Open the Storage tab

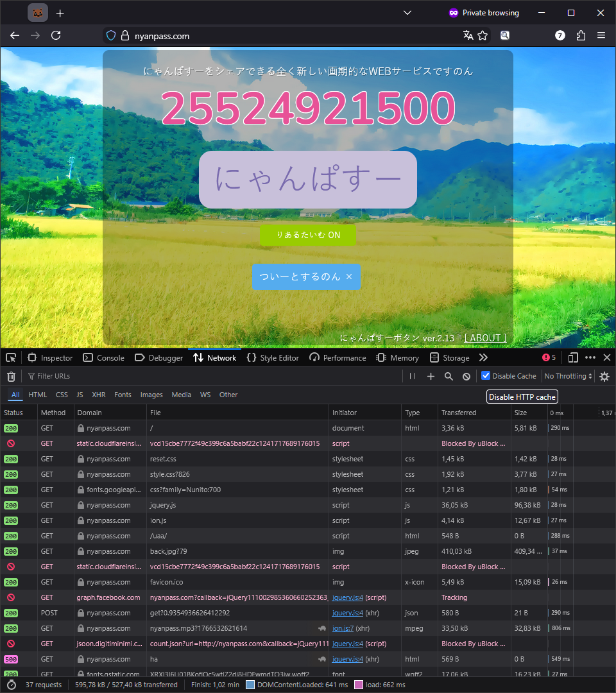click(x=449, y=357)
